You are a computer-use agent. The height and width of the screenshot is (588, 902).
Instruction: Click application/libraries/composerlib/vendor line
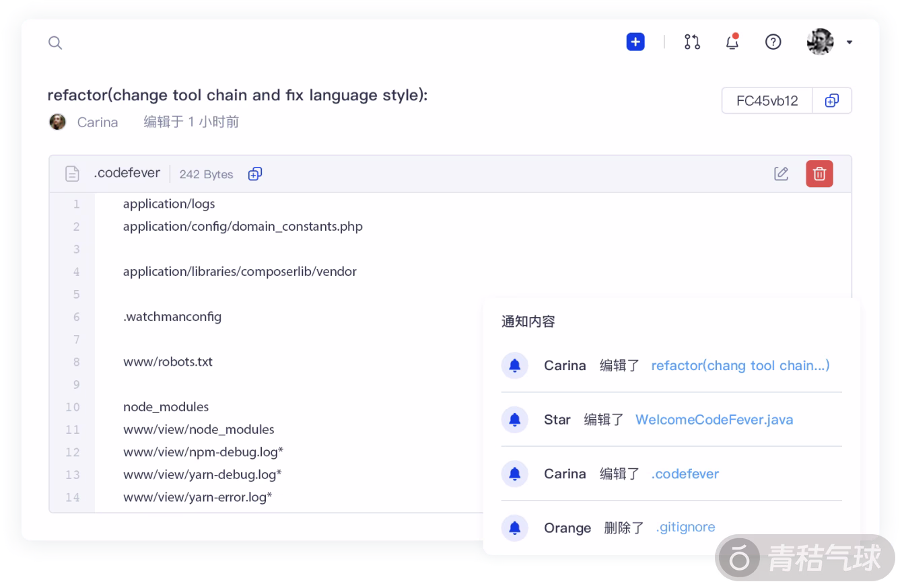coord(240,272)
